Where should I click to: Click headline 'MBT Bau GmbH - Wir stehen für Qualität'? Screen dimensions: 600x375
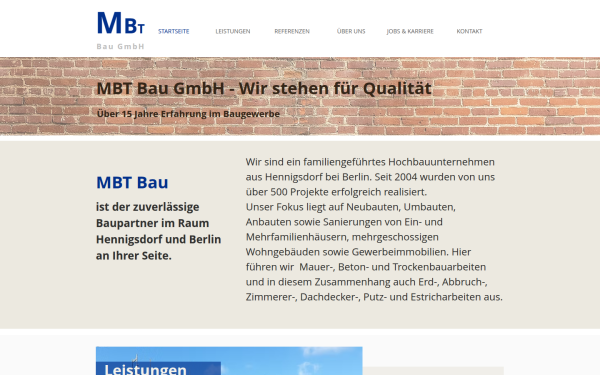[264, 88]
